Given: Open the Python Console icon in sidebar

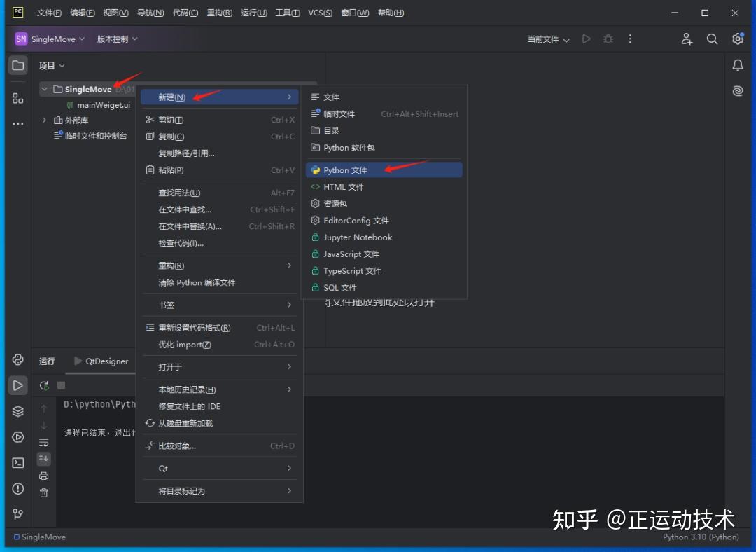Looking at the screenshot, I should (17, 359).
